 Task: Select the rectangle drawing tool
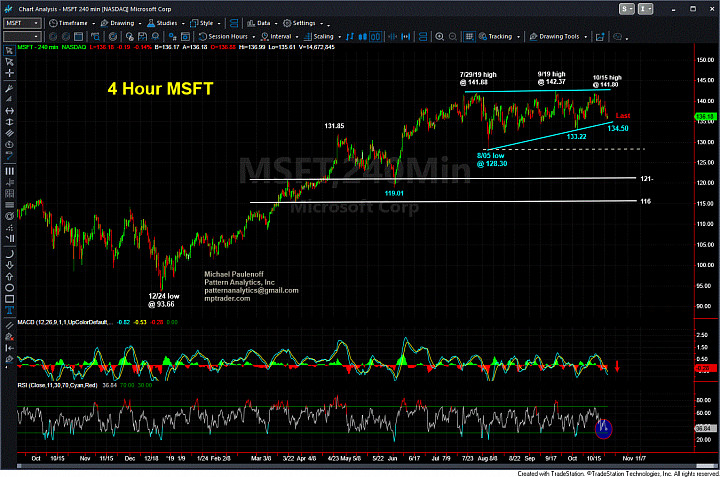[x=9, y=299]
